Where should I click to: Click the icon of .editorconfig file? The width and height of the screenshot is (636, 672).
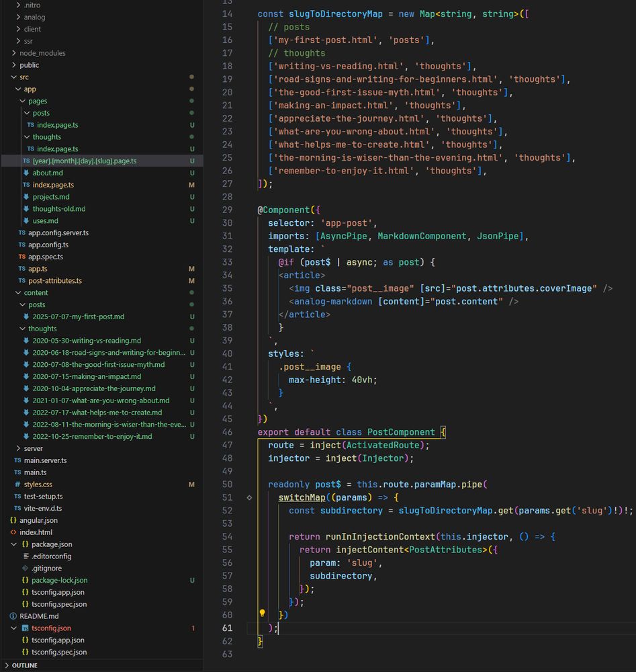(26, 556)
